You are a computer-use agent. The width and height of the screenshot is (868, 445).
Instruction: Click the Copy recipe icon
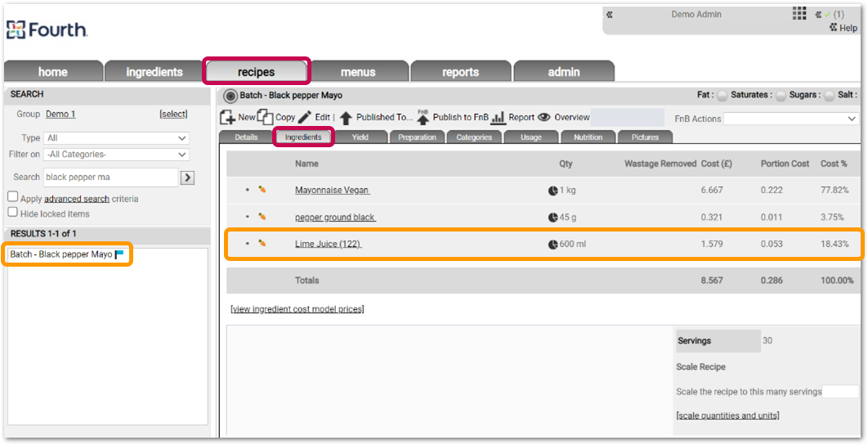click(x=266, y=117)
